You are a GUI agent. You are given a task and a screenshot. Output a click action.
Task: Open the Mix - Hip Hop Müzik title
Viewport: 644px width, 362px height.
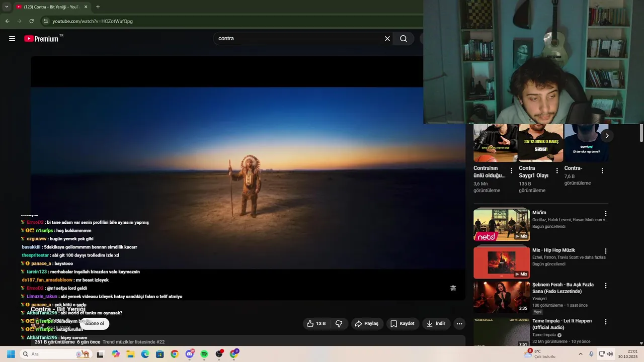(553, 250)
